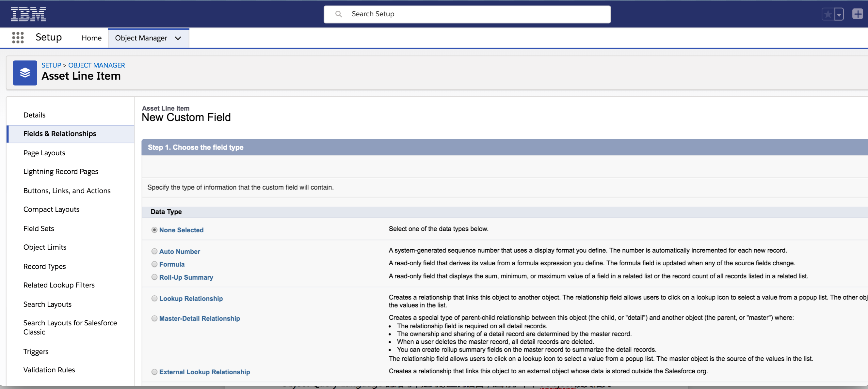Click the Asset Line Item page title
868x389 pixels.
point(81,76)
